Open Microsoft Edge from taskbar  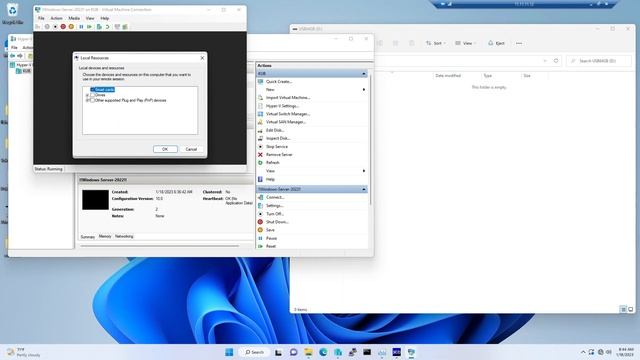click(323, 352)
